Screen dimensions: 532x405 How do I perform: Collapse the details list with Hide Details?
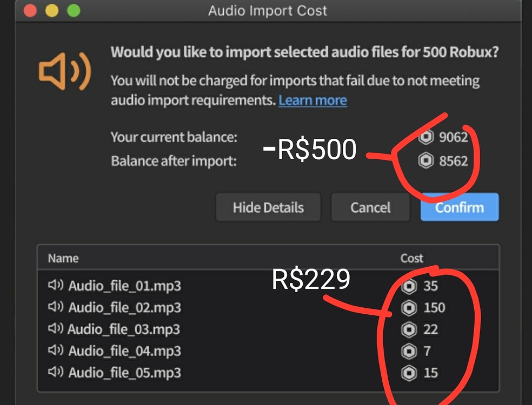coord(268,207)
